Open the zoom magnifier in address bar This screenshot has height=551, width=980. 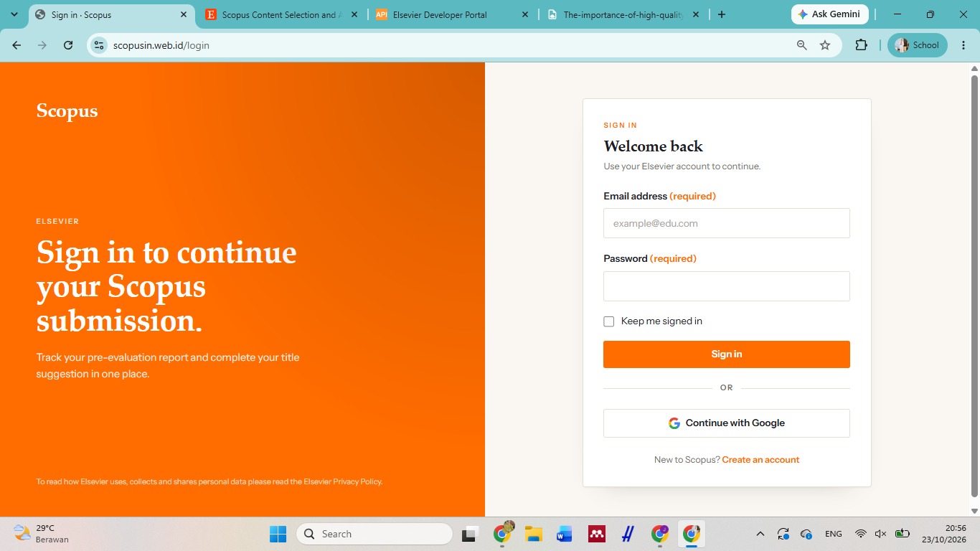pos(802,45)
